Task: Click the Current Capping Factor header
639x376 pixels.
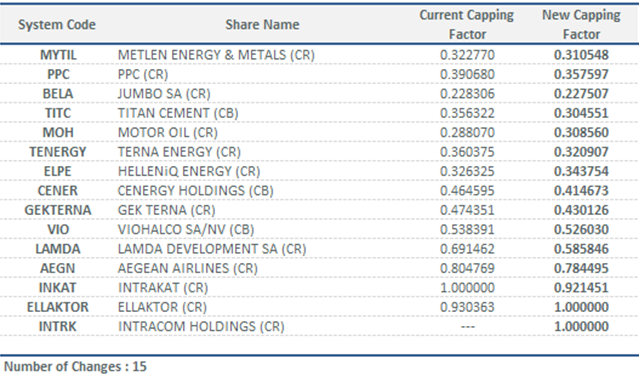Action: [467, 24]
